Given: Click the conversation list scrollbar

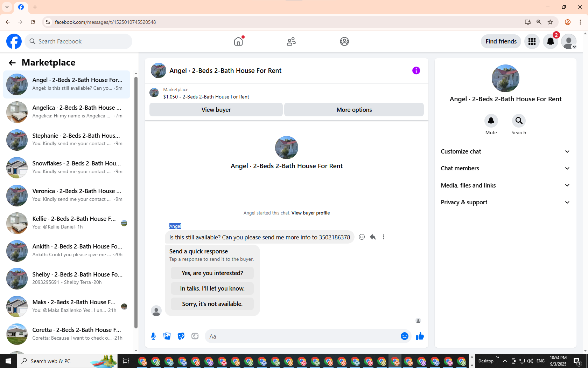Looking at the screenshot, I should pyautogui.click(x=136, y=203).
